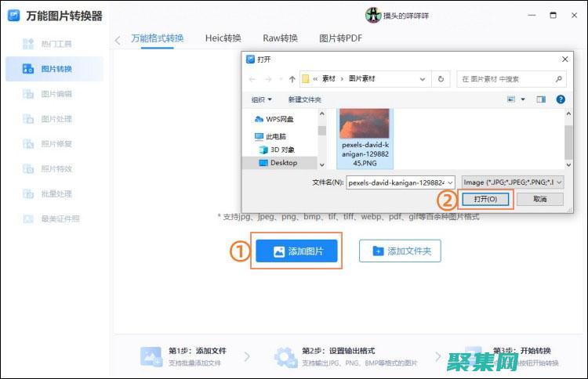The image size is (588, 379).
Task: Select the pexels-david-kanigan PNG thumbnail
Action: 365,138
